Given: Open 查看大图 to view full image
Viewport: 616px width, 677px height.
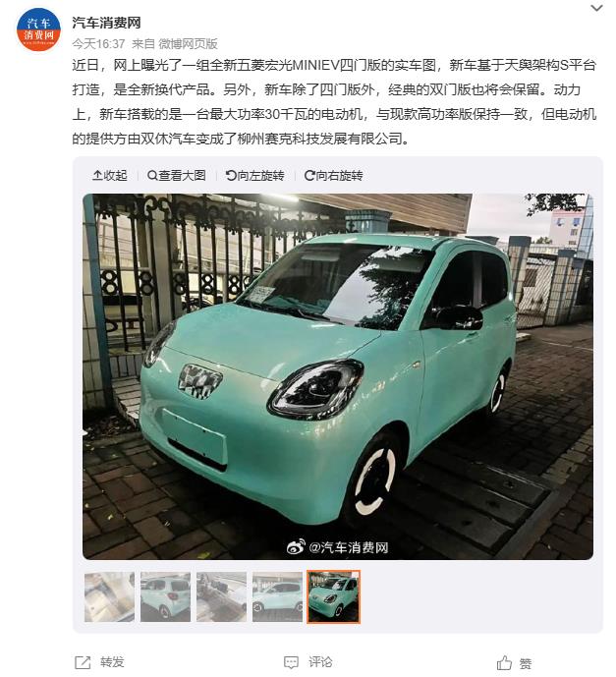Looking at the screenshot, I should coord(176,175).
